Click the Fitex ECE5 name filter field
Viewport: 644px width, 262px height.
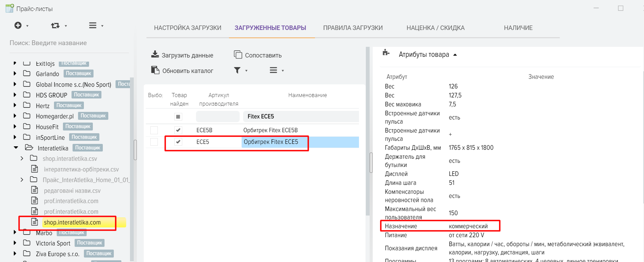click(x=301, y=116)
